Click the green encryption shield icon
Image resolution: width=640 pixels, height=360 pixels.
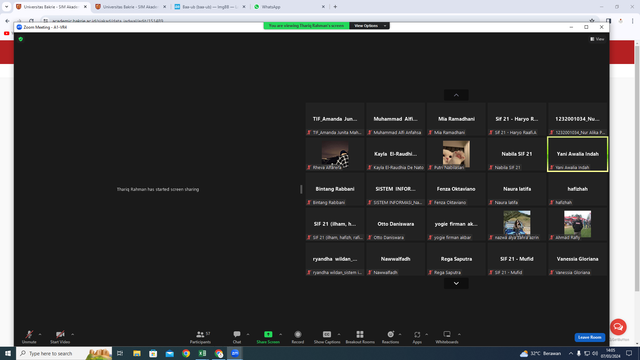point(21,39)
